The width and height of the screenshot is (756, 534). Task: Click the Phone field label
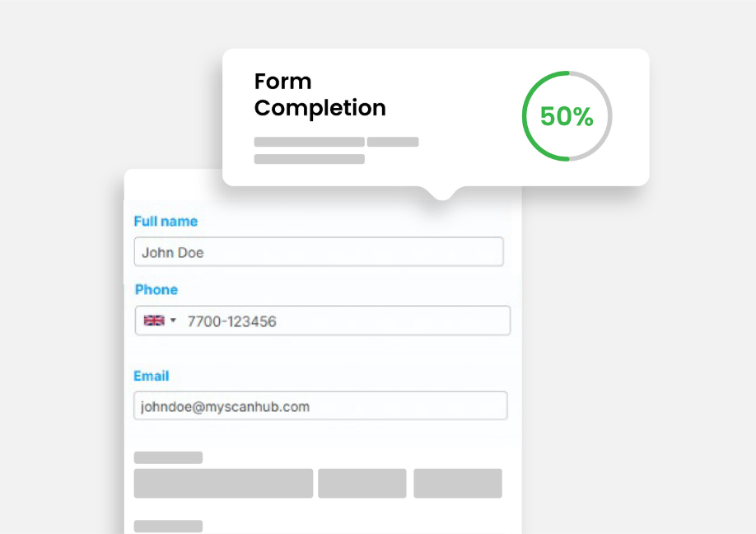(156, 289)
